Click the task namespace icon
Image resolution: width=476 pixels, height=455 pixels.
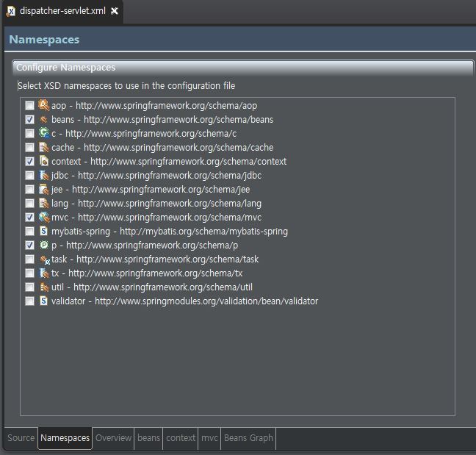[44, 259]
